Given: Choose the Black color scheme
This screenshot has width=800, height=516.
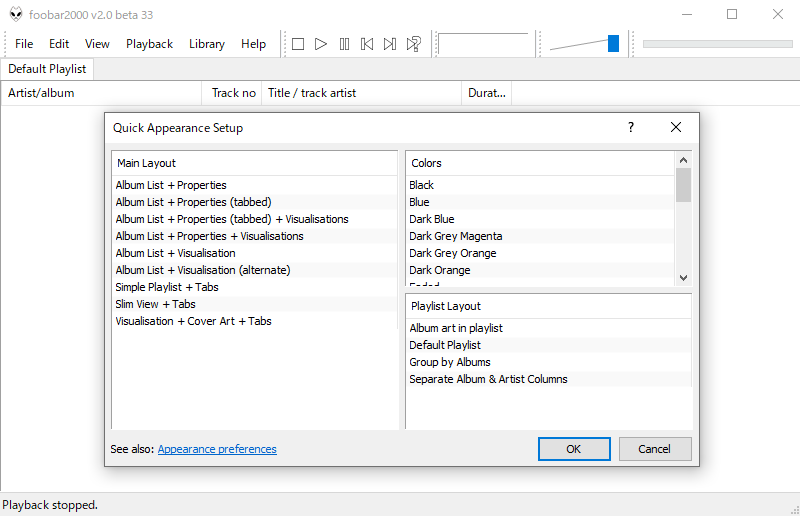Looking at the screenshot, I should (541, 185).
